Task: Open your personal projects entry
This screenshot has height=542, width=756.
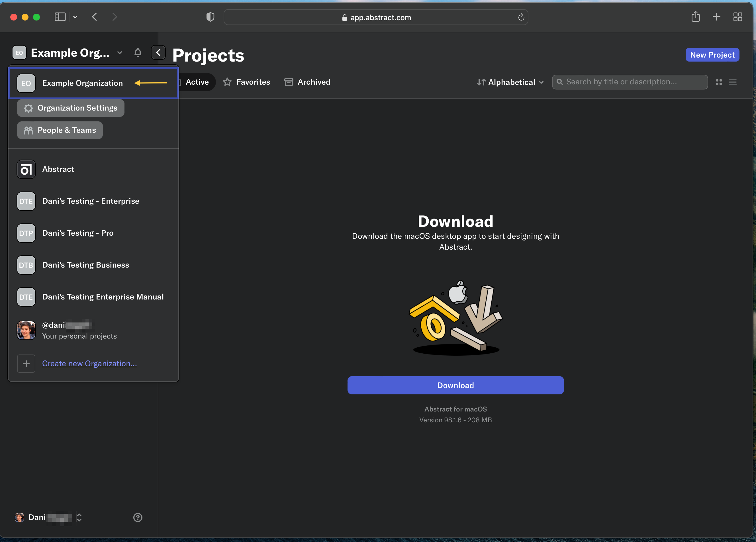Action: pyautogui.click(x=93, y=330)
